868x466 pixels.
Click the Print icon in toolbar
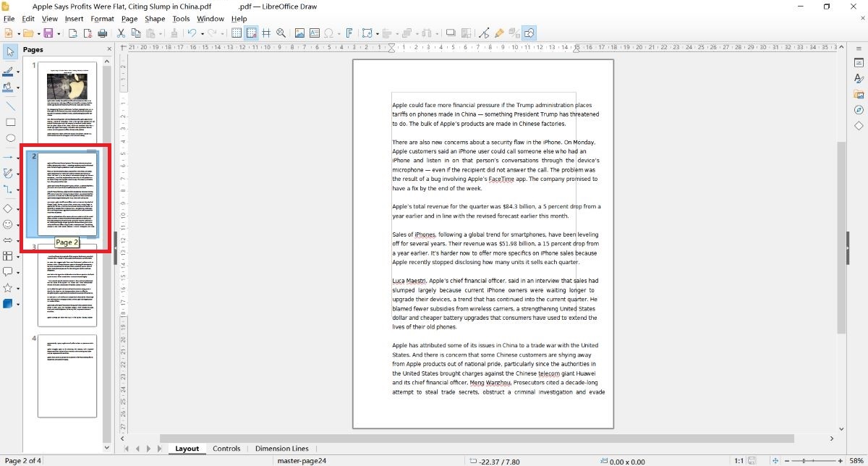[102, 33]
